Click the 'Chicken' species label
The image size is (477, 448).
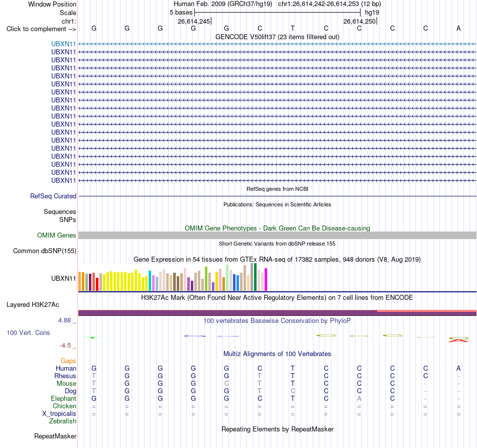pyautogui.click(x=64, y=406)
